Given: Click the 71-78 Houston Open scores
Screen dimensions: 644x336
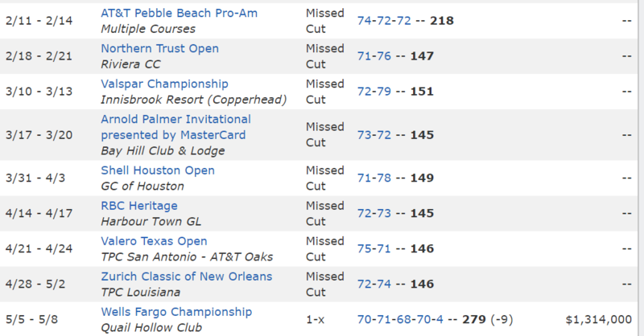Looking at the screenshot, I should 373,178.
